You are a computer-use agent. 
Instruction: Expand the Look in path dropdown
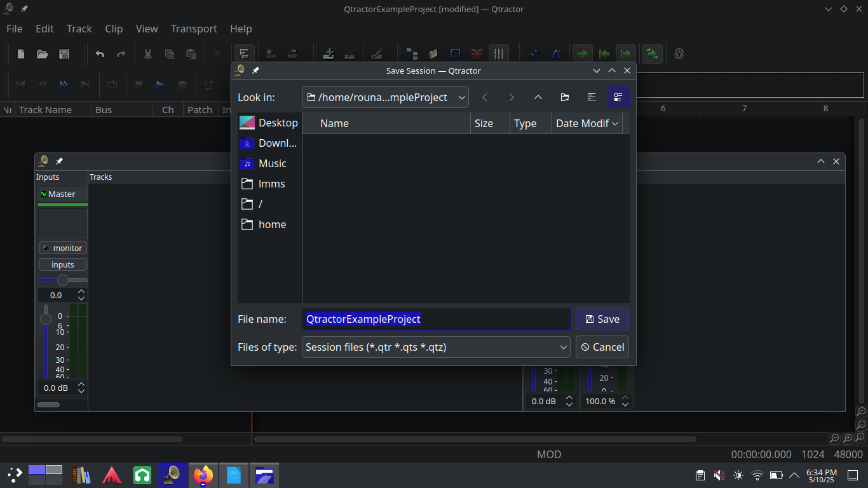coord(462,97)
